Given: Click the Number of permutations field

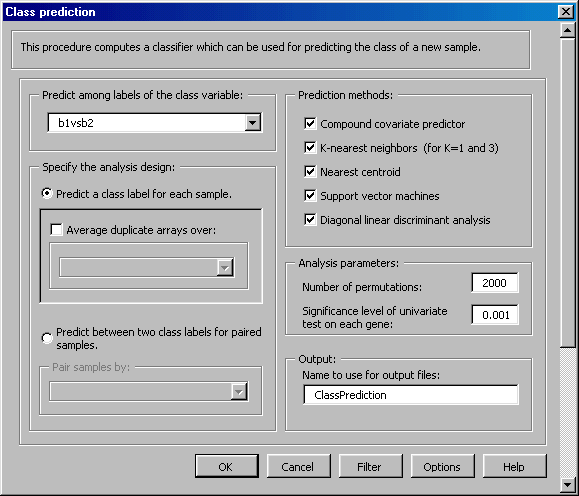Looking at the screenshot, I should point(495,283).
